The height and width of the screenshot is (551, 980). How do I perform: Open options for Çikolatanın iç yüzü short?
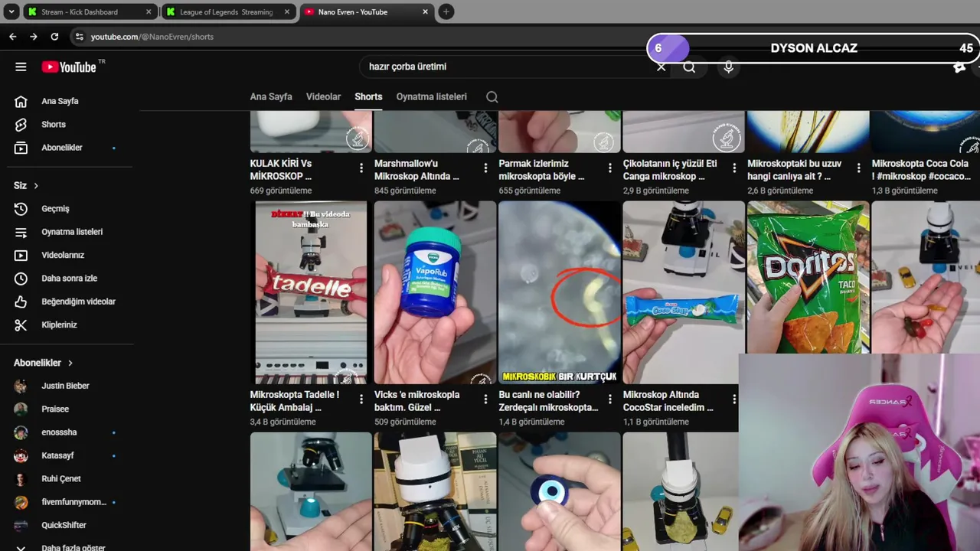tap(734, 168)
